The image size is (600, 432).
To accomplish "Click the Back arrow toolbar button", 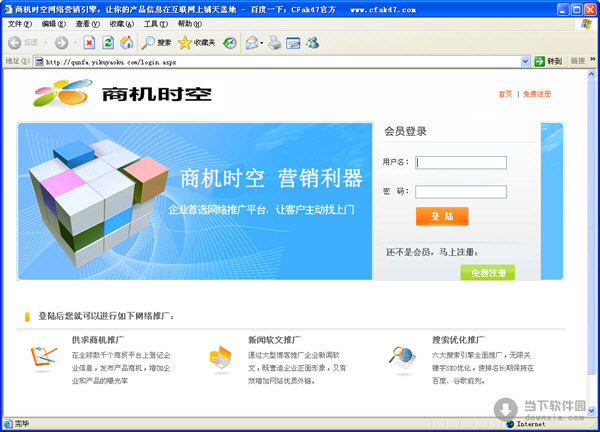I will [x=15, y=42].
